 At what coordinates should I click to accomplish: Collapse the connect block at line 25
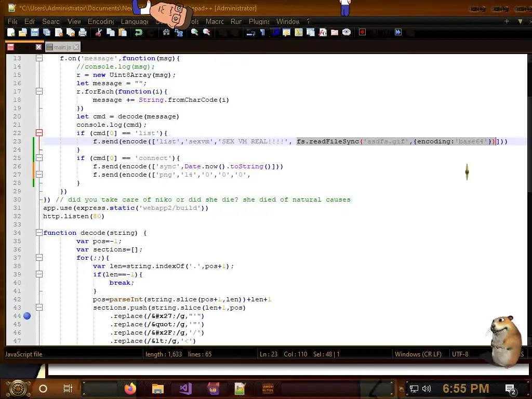point(39,158)
